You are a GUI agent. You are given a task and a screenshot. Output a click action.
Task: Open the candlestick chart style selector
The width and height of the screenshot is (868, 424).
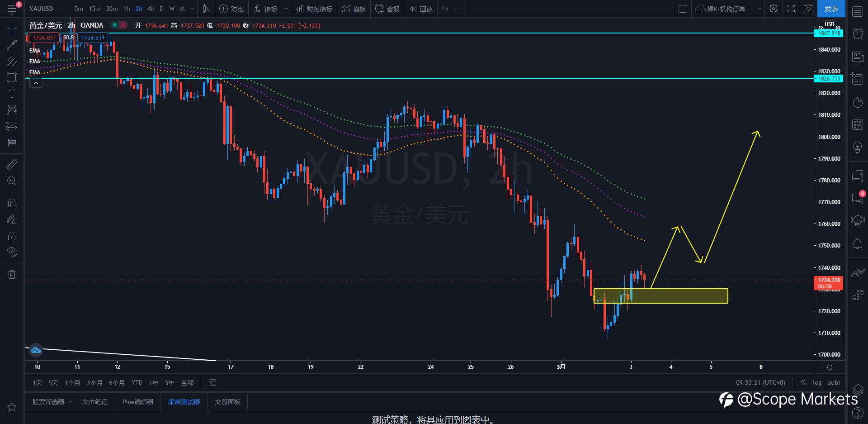click(206, 9)
